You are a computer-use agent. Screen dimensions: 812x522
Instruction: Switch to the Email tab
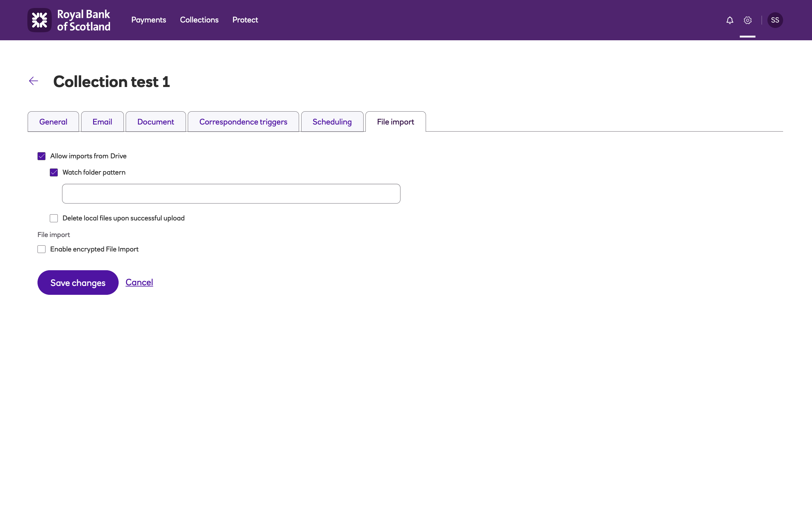(x=102, y=122)
